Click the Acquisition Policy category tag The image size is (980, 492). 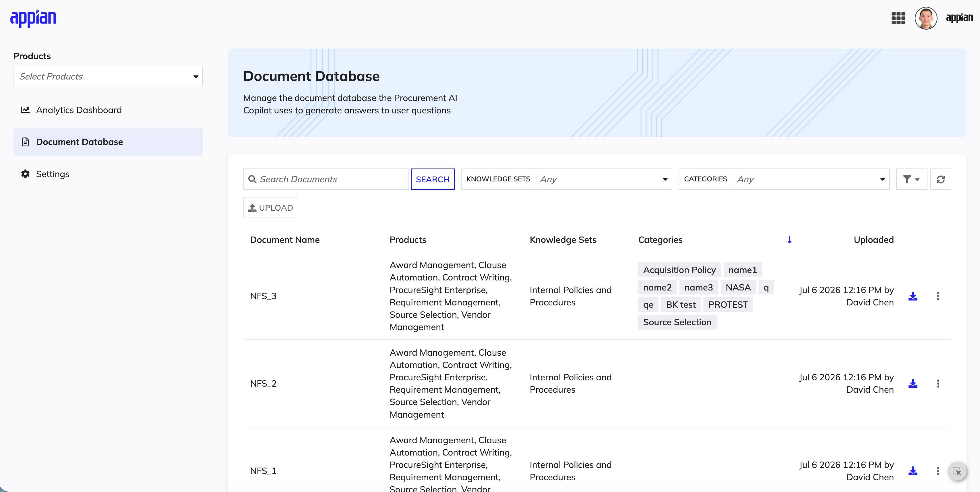[x=679, y=270]
